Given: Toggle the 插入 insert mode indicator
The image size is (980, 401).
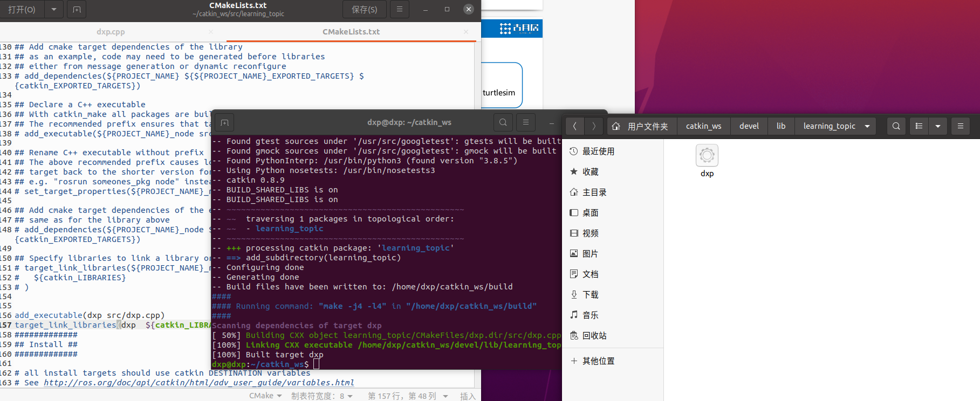Looking at the screenshot, I should 468,396.
